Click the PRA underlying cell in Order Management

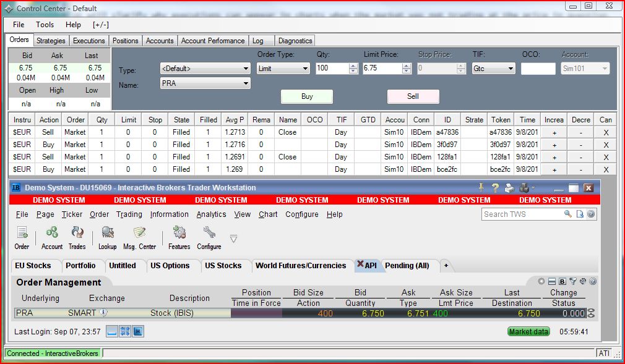pos(24,313)
